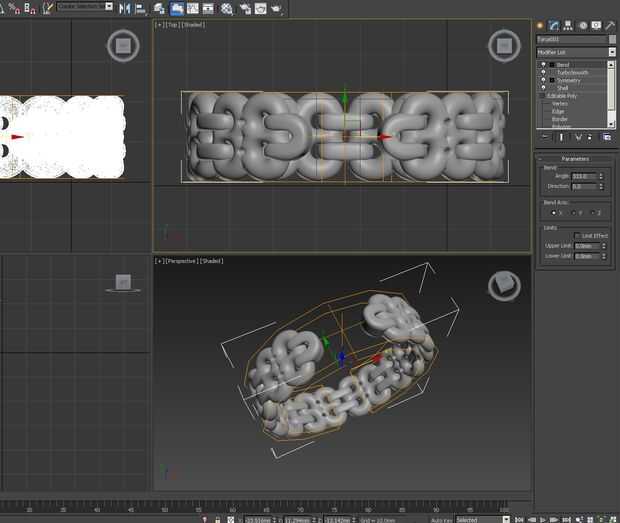Toggle the Bend modifier lightbulb
Viewport: 620px width, 523px height.
543,65
